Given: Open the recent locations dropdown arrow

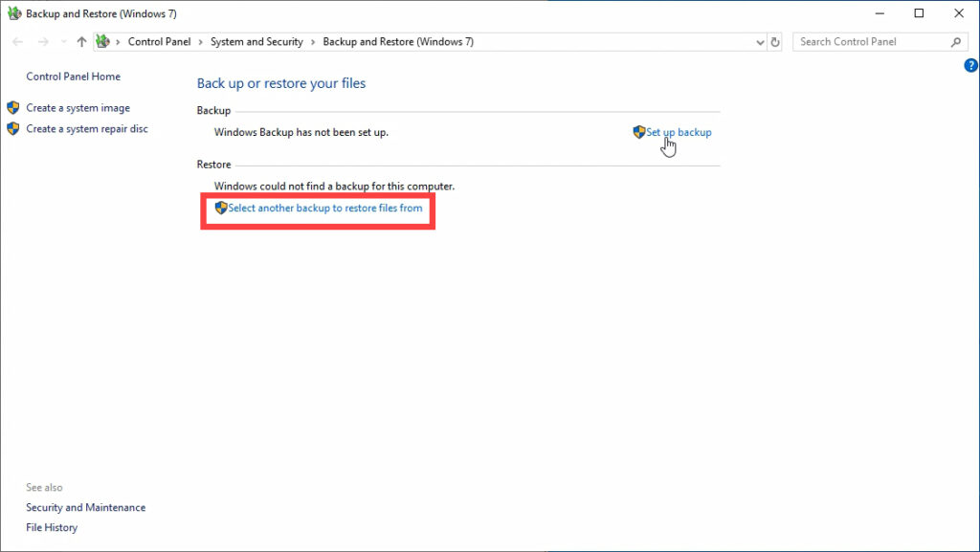Looking at the screenshot, I should pos(64,42).
